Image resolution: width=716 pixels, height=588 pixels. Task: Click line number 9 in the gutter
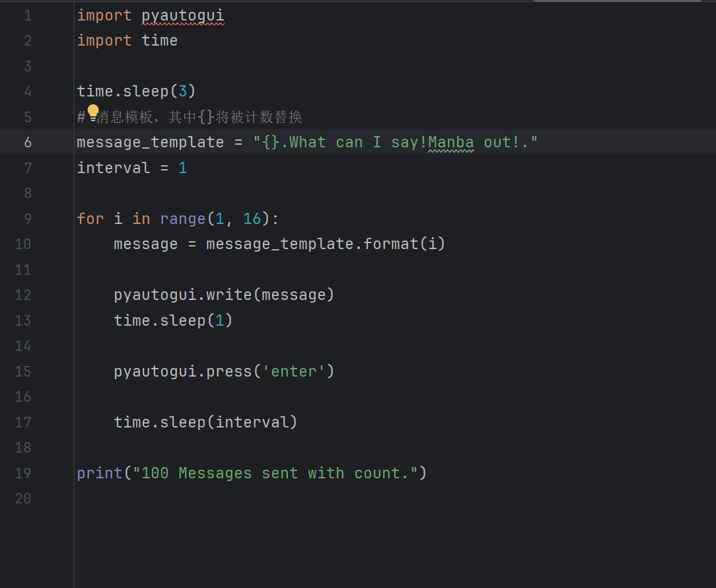click(27, 219)
